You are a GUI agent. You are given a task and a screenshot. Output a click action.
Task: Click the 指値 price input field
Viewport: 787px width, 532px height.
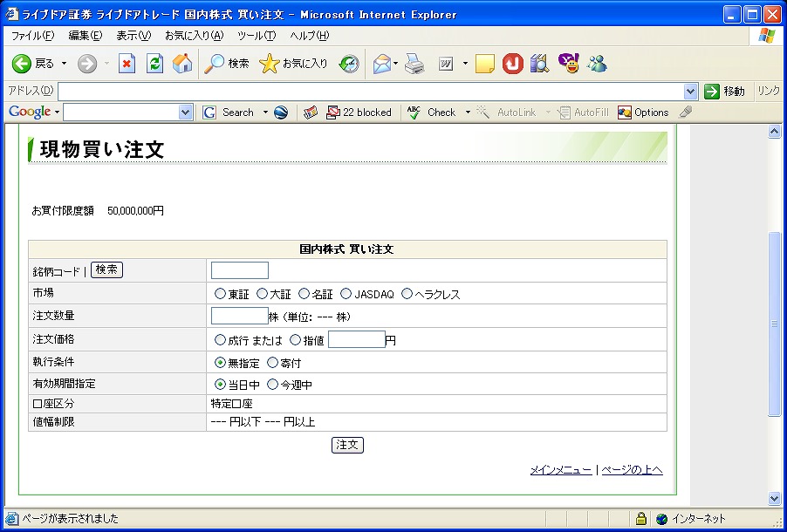pos(357,339)
